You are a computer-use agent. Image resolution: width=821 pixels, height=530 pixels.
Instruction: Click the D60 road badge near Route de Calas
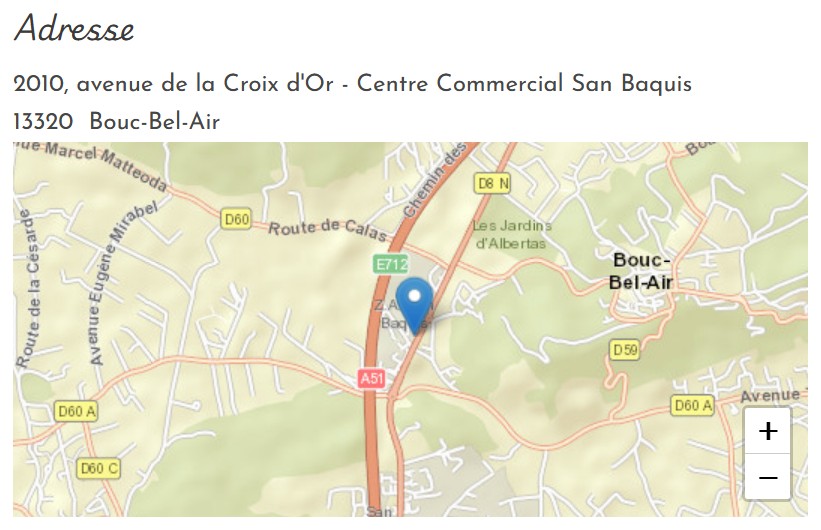236,219
